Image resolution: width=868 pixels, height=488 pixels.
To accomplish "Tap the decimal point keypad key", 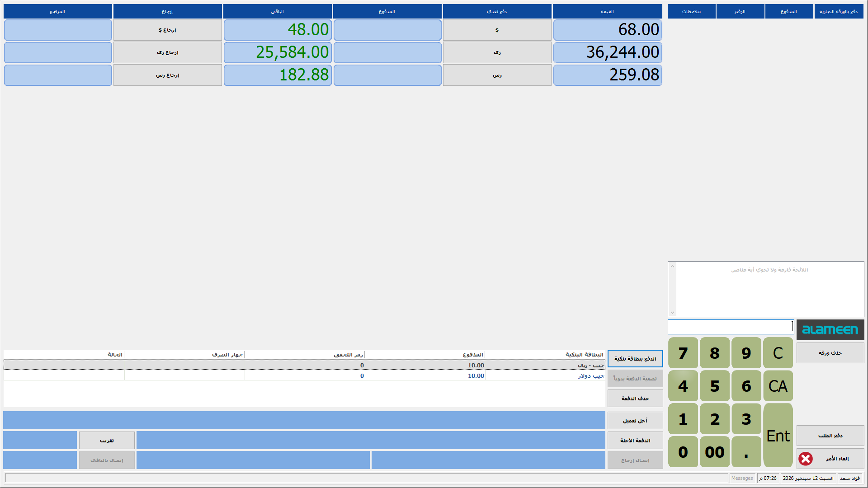I will 746,452.
